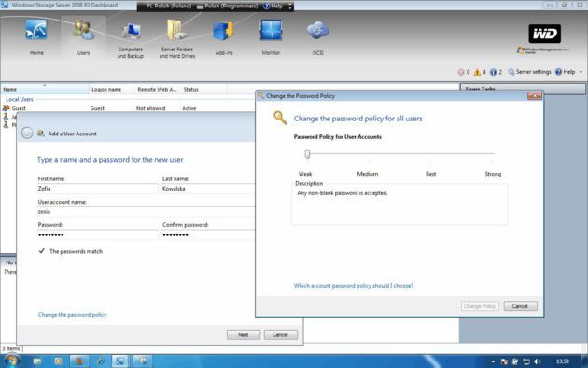
Task: Open the Firefox taskbar icon
Action: [x=79, y=361]
